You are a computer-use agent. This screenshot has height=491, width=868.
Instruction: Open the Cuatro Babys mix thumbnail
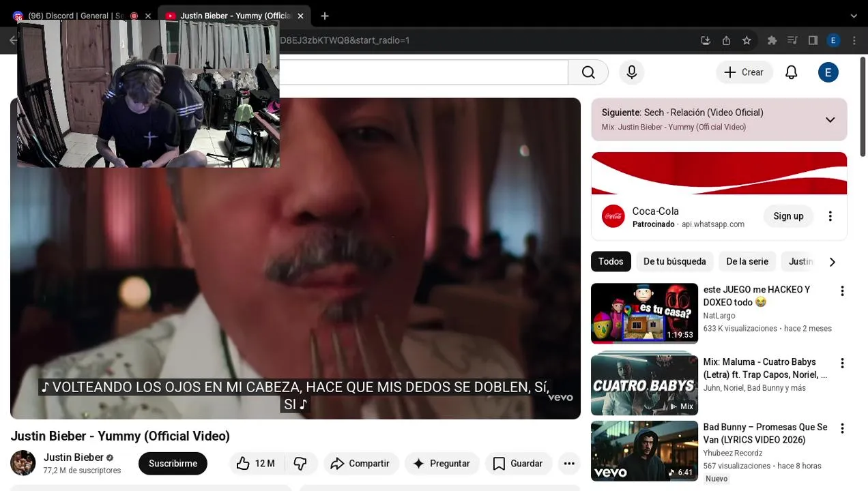(x=644, y=385)
